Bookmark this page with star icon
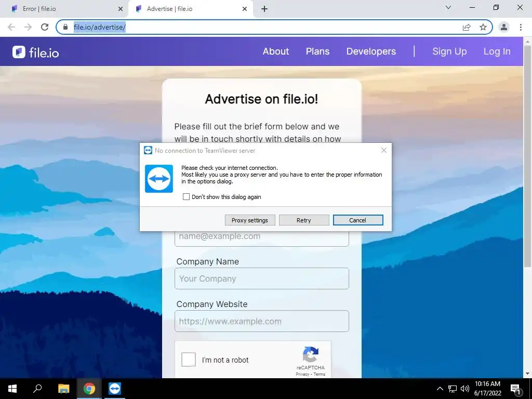Screen dimensions: 532x399 483,27
